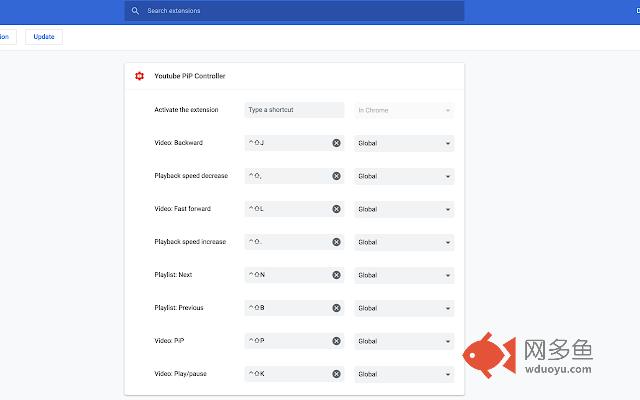Click the Video: Backward shortcut field
The image size is (640, 400).
tap(294, 143)
